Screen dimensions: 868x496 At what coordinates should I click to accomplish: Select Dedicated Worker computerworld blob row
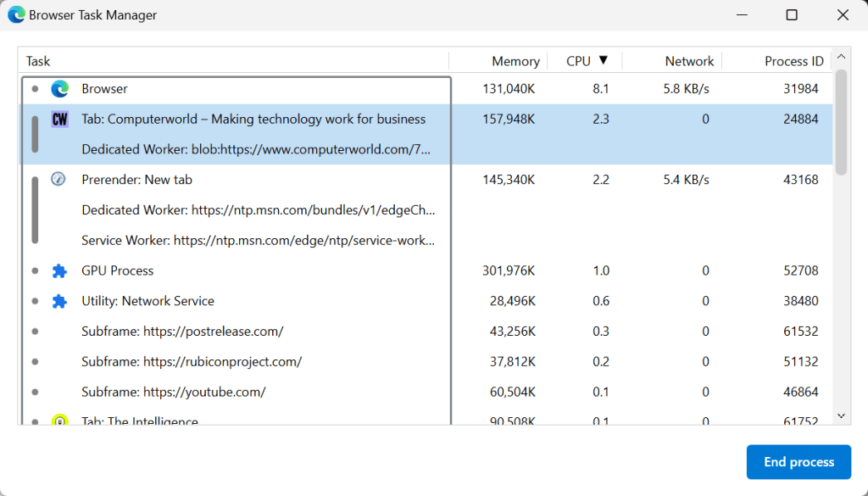pos(426,149)
